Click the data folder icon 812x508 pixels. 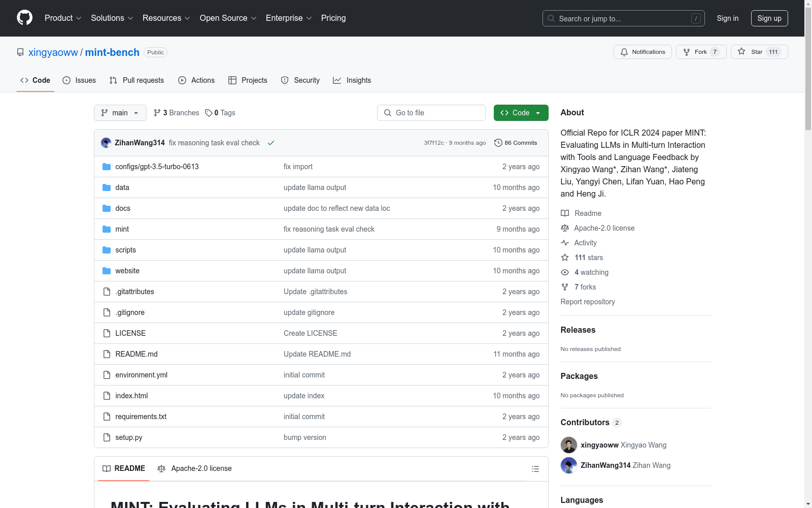click(107, 187)
